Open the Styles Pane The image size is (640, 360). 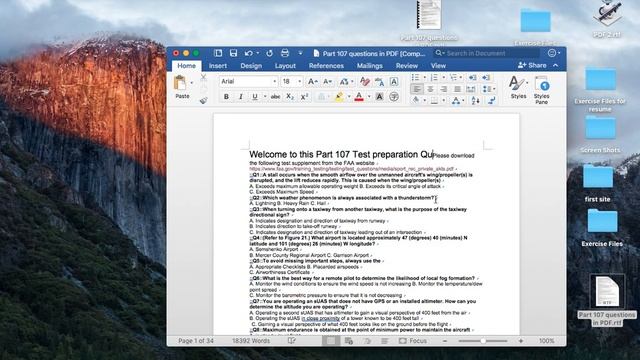click(x=542, y=89)
